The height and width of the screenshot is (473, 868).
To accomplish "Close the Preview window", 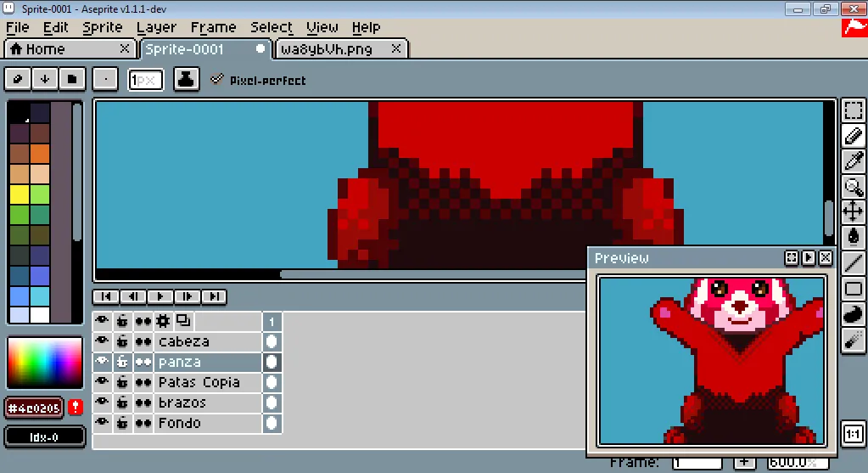I will pos(826,258).
